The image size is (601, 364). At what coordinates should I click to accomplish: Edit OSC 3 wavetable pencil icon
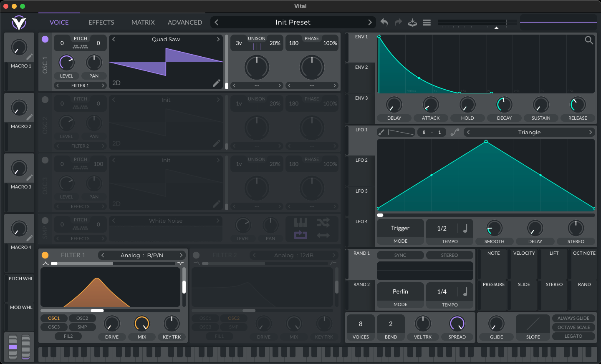pyautogui.click(x=216, y=204)
